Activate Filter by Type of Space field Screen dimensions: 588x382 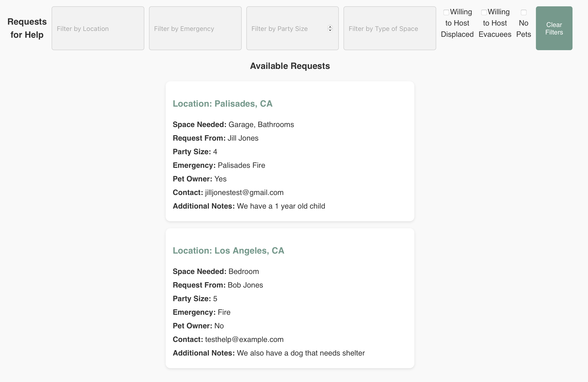pos(389,28)
